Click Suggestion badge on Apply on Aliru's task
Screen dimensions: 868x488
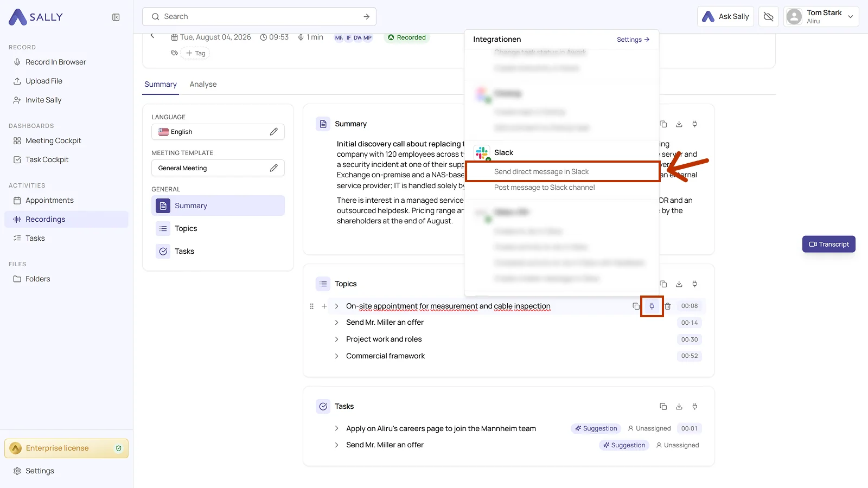click(x=596, y=428)
